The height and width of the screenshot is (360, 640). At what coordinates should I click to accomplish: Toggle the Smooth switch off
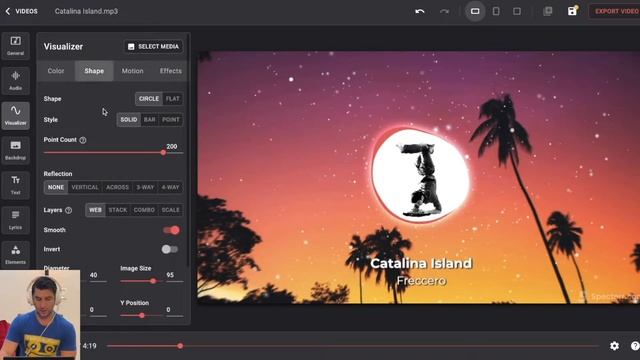tap(171, 230)
